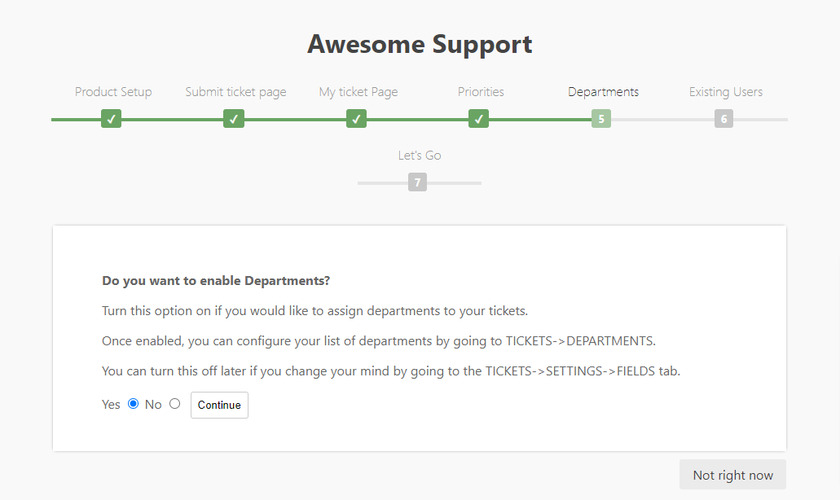Viewport: 840px width, 500px height.
Task: Click the Continue button
Action: click(220, 405)
